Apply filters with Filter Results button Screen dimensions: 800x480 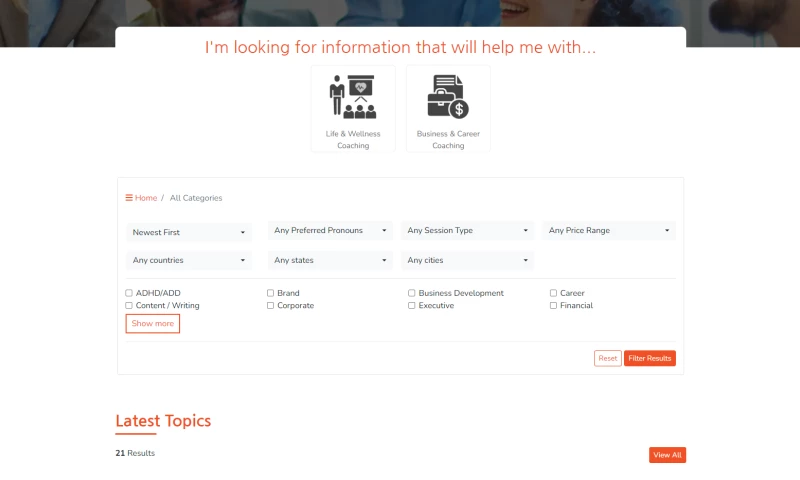click(649, 358)
